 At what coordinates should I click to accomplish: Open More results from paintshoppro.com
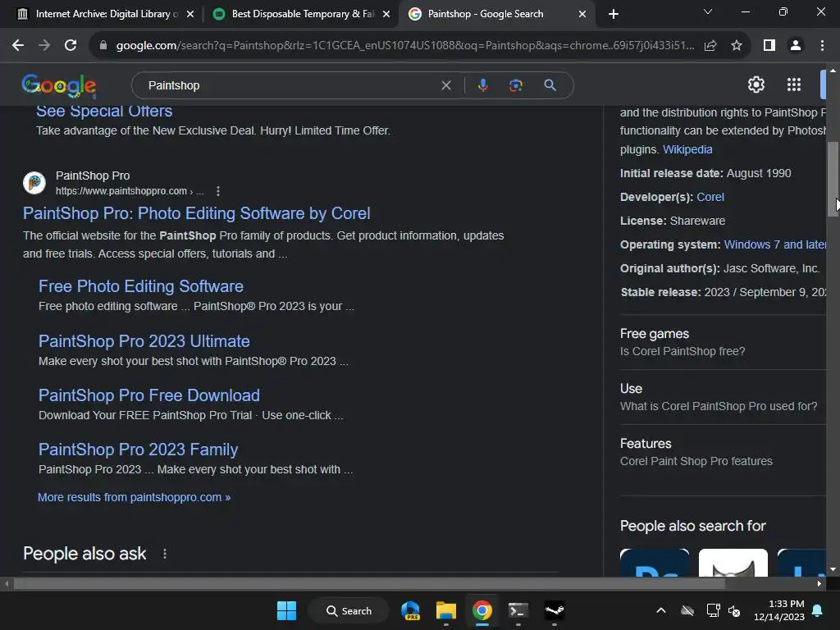point(134,497)
